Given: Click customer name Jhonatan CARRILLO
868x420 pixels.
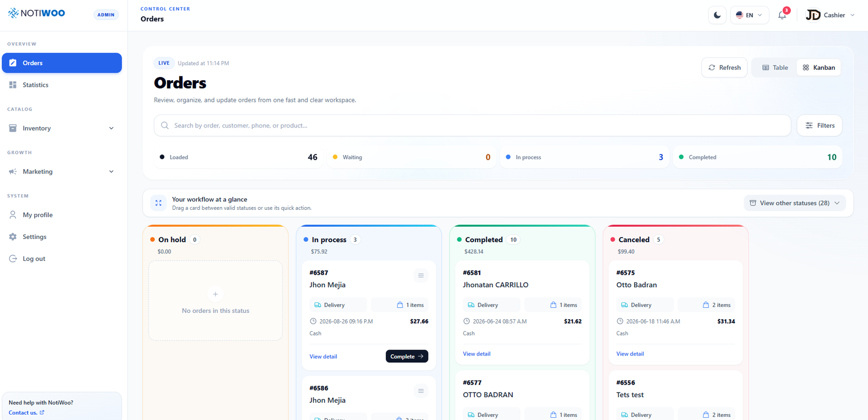Looking at the screenshot, I should [495, 285].
